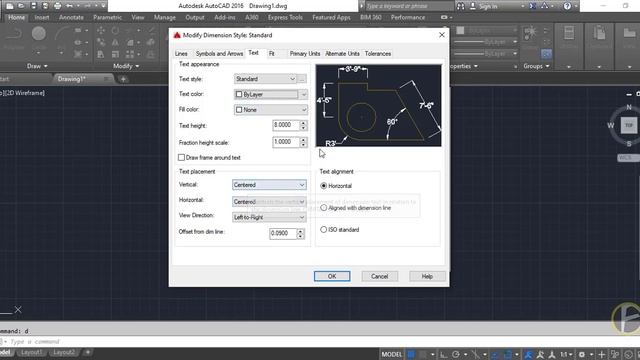Expand the Draw panel flyout

(x=37, y=66)
